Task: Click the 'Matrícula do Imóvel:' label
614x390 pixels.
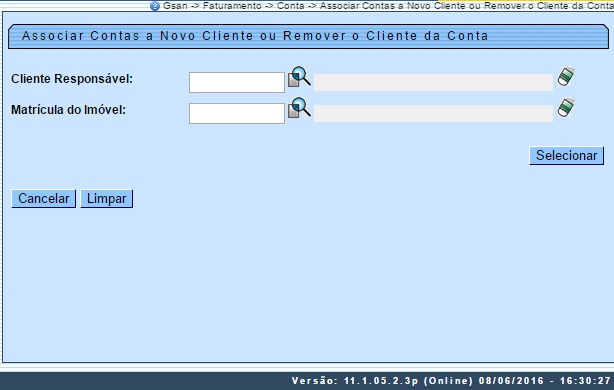Action: (x=69, y=110)
